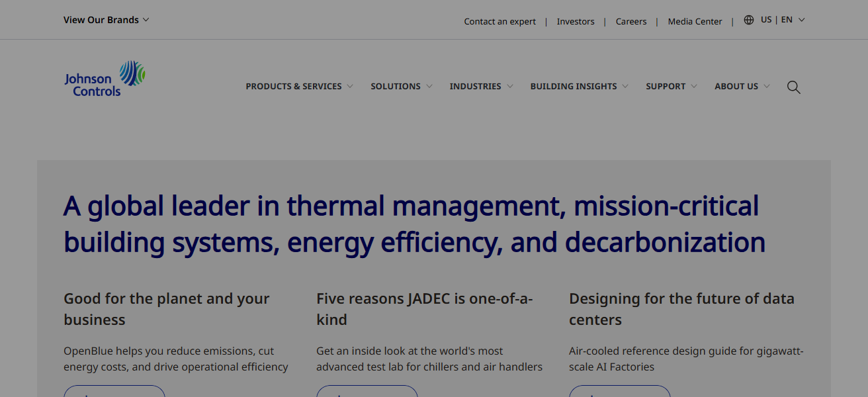Expand the Building Insights menu
868x397 pixels.
click(579, 87)
